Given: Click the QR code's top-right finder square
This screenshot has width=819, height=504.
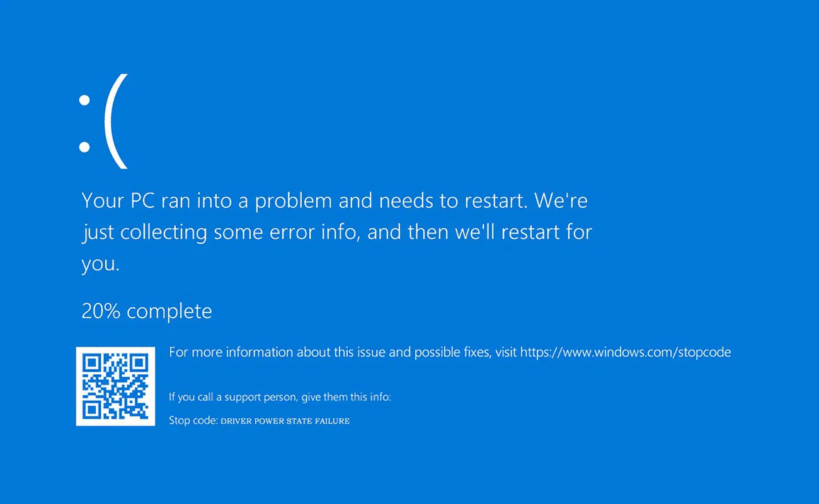Looking at the screenshot, I should pos(139,362).
